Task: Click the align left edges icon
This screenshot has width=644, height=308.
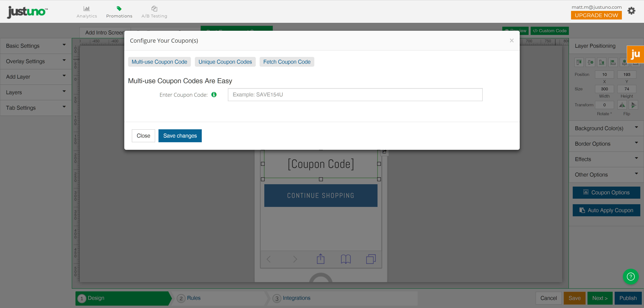Action: [613, 62]
